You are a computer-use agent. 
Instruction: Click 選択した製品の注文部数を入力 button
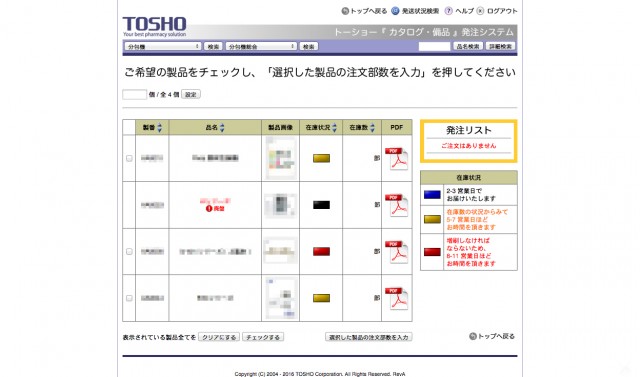point(369,337)
